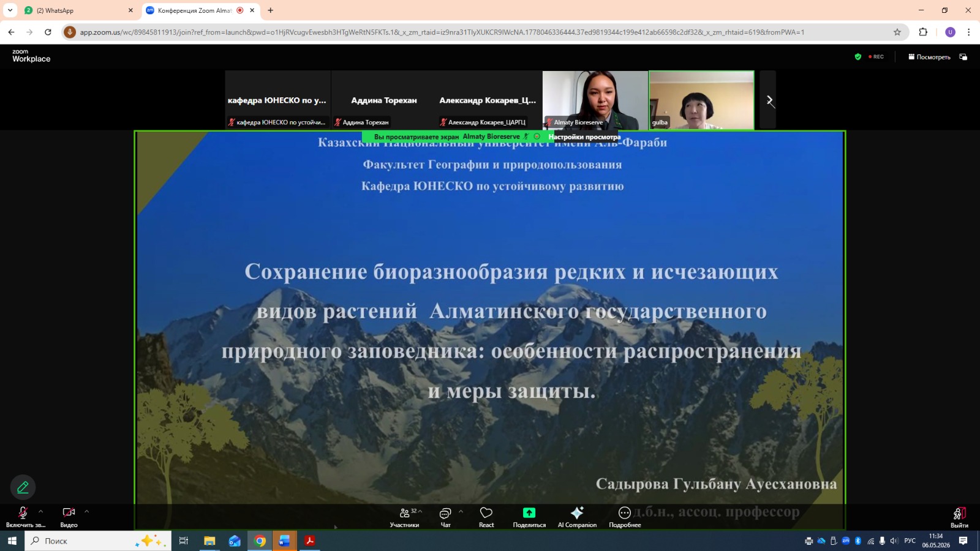
Task: Open Chrome three-dot menu
Action: (x=968, y=32)
